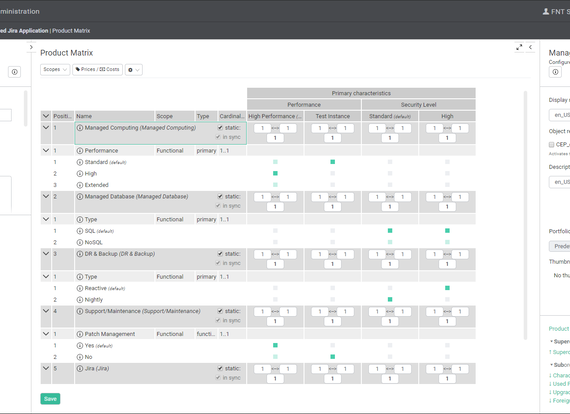570x414 pixels.
Task: Click the Product Matrix breadcrumb
Action: (71, 31)
